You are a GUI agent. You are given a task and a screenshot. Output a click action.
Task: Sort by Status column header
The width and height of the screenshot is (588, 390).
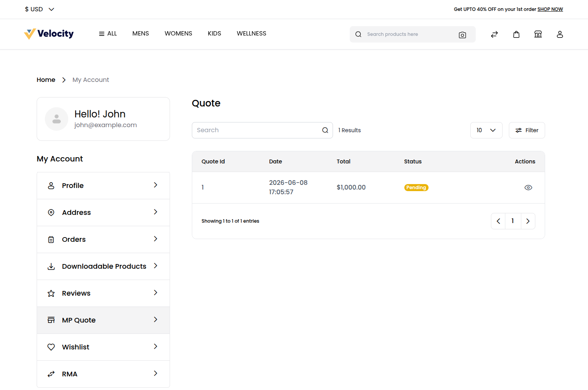413,161
